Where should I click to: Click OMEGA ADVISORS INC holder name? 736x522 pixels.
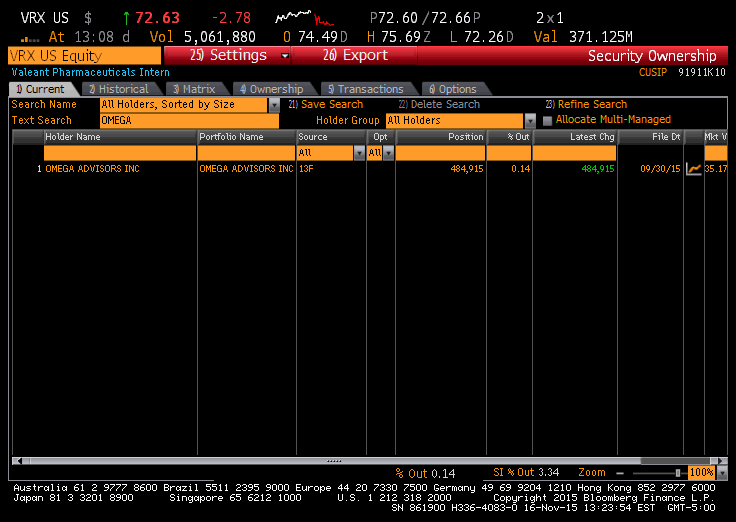click(92, 169)
